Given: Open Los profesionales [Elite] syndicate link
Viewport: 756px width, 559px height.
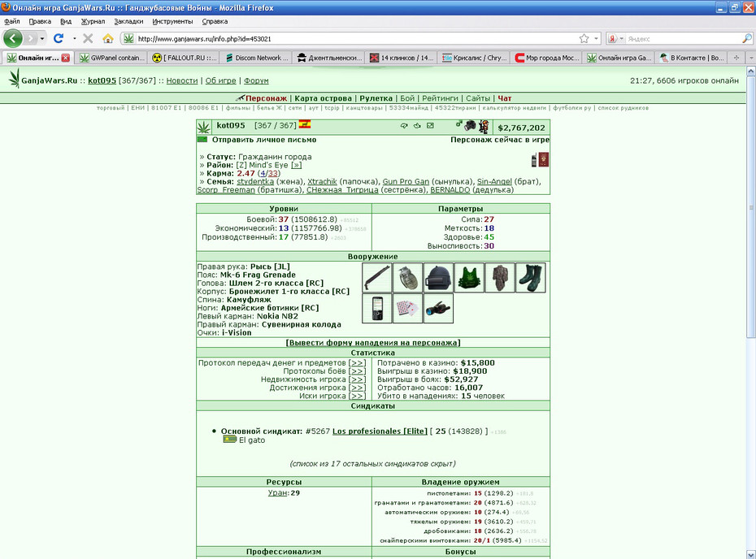Looking at the screenshot, I should 380,431.
